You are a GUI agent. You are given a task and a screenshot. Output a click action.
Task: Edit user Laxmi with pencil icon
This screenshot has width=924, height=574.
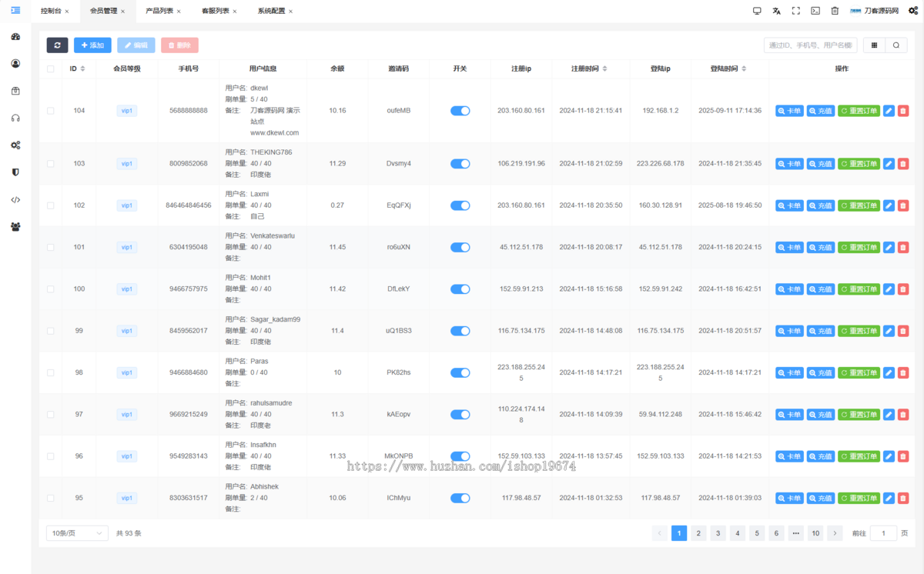tap(889, 205)
